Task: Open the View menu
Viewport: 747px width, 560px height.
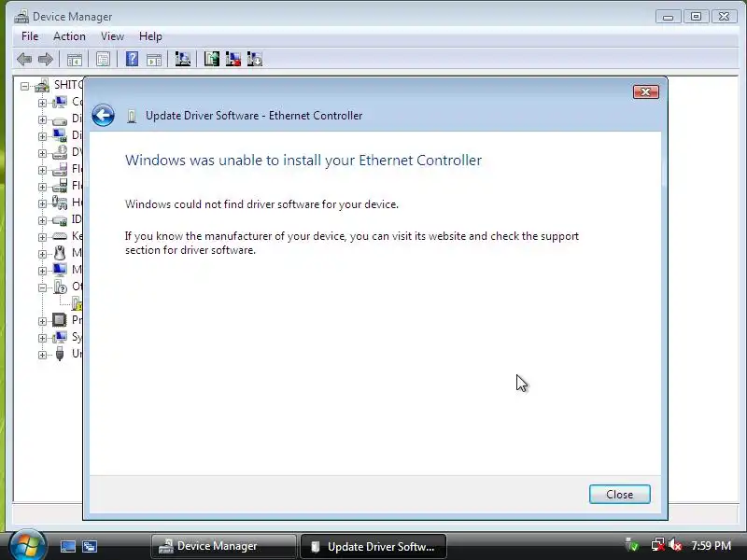Action: pos(112,36)
